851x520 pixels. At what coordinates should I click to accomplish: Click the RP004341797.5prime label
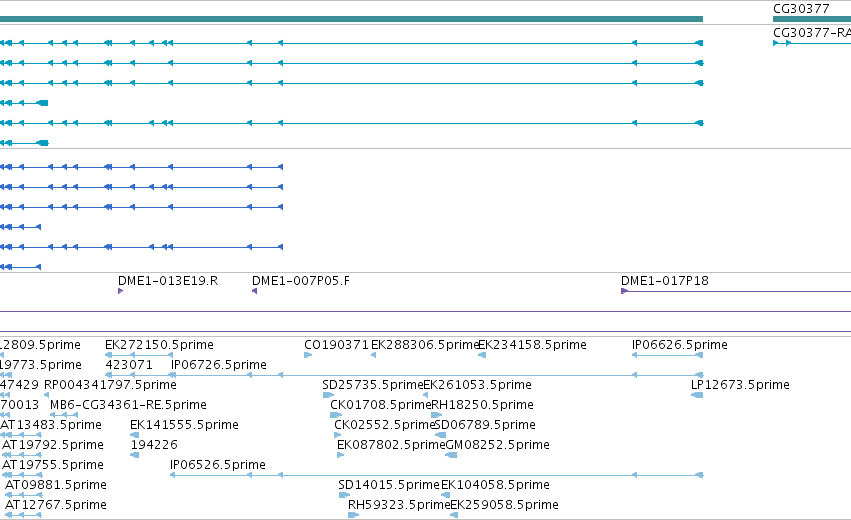(x=110, y=385)
